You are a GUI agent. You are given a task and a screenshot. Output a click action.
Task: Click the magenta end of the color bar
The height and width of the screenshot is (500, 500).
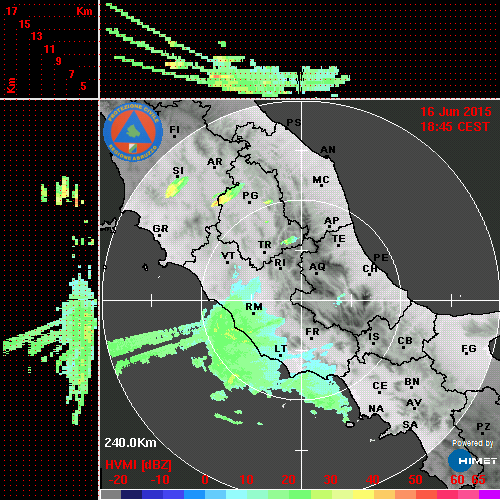[489, 494]
